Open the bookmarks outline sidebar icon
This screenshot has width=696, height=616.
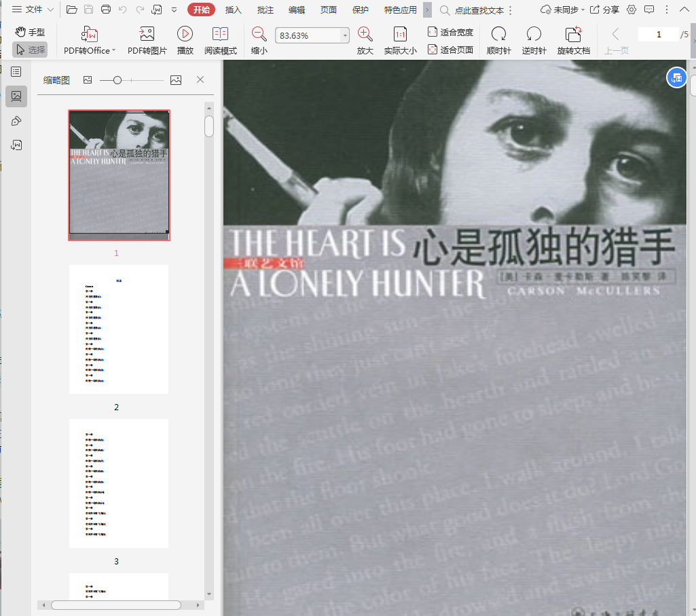point(16,72)
